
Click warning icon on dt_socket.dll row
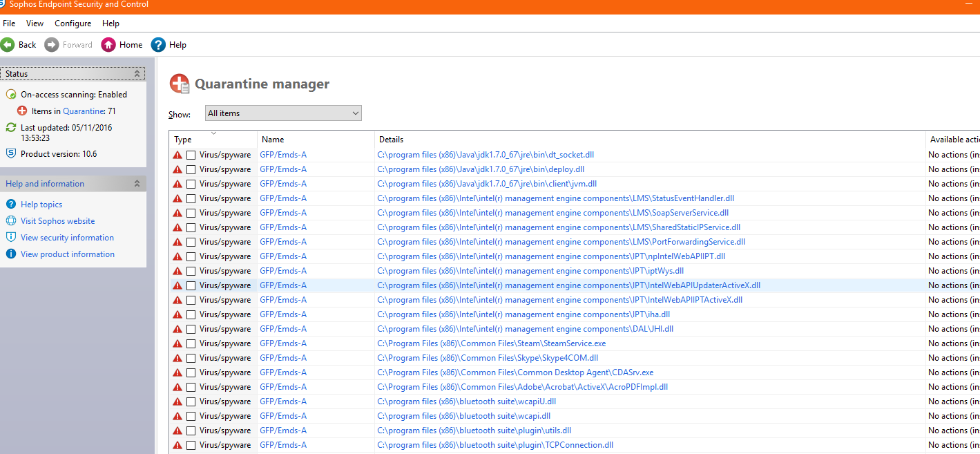tap(177, 155)
